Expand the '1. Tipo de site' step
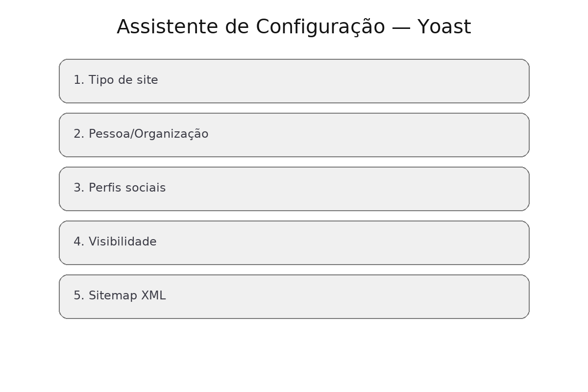588x392 pixels. tap(294, 81)
